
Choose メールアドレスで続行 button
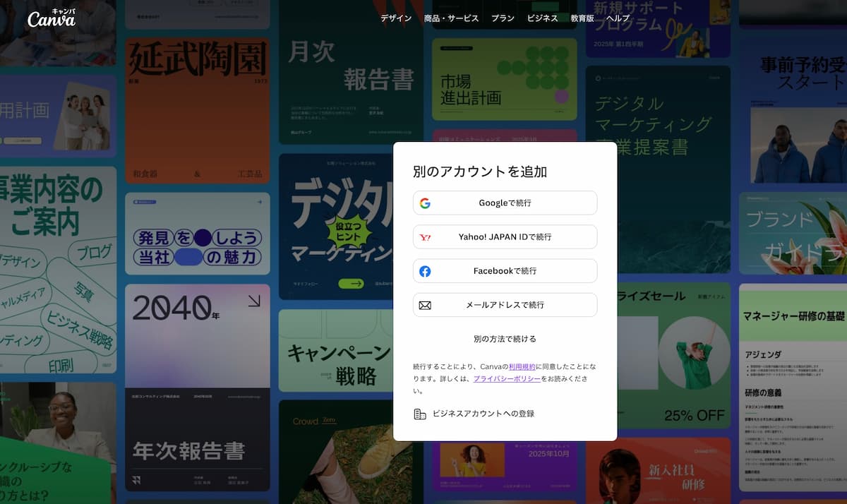(x=505, y=305)
